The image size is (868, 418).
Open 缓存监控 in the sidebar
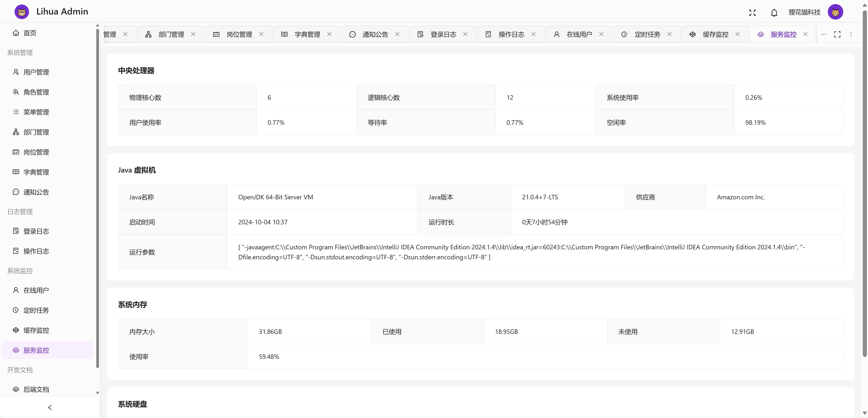pos(48,330)
